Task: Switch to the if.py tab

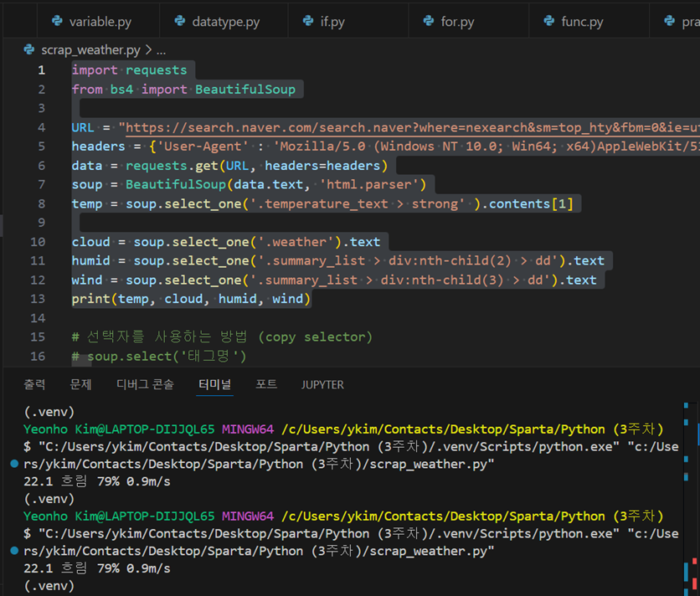Action: click(x=348, y=21)
